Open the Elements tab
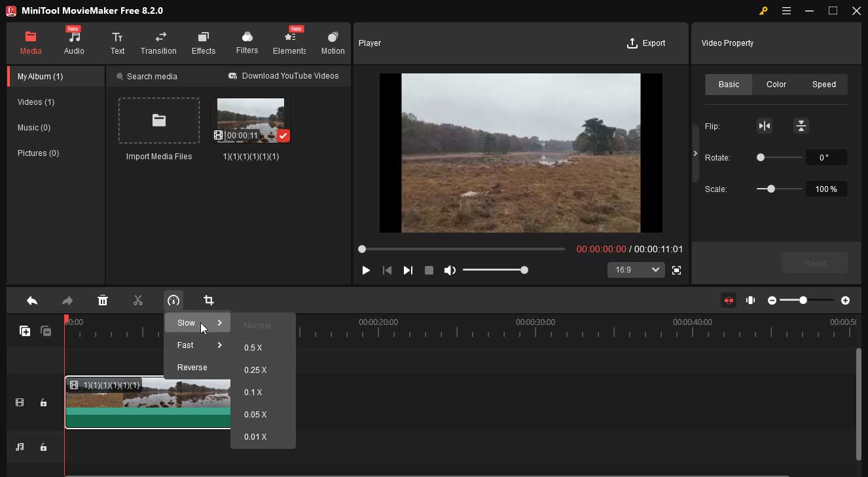The image size is (868, 477). [289, 43]
